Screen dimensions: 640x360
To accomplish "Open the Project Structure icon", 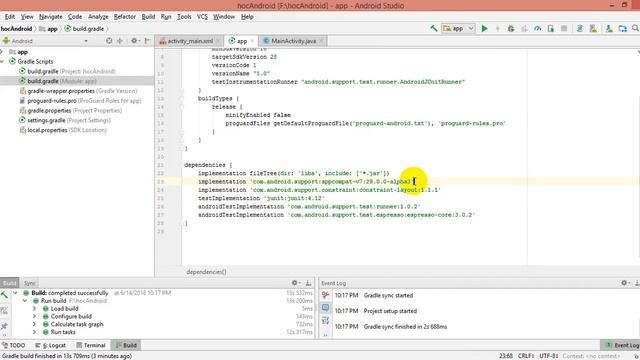I will [622, 29].
